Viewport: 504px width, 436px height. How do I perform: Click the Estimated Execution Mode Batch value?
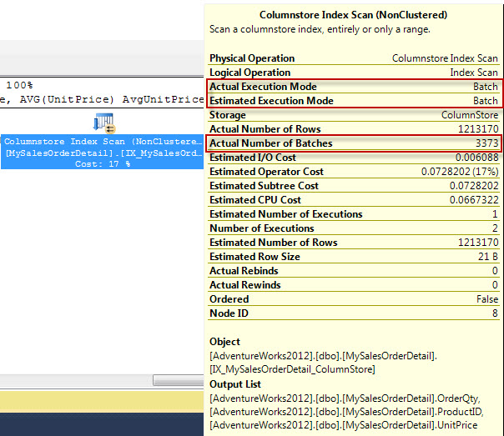(x=486, y=101)
